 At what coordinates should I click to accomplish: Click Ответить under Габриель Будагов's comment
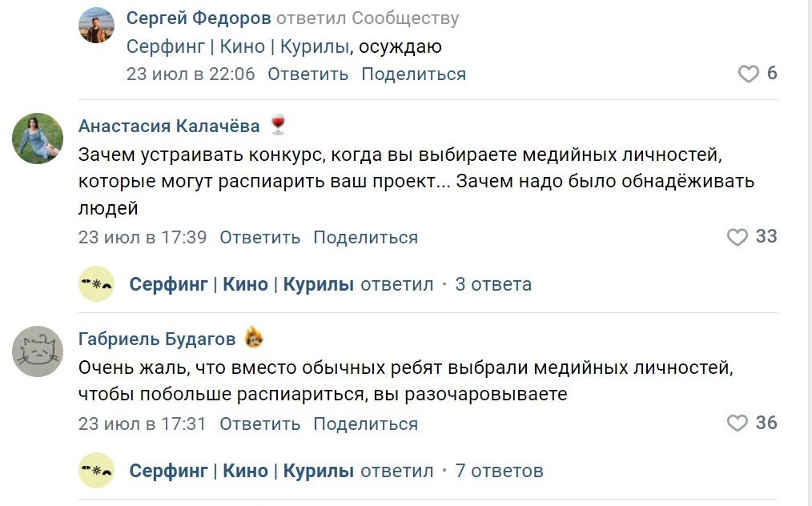coord(259,424)
